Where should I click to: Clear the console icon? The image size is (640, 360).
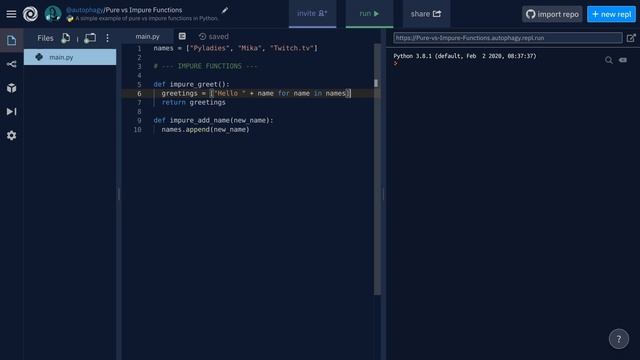tap(623, 60)
